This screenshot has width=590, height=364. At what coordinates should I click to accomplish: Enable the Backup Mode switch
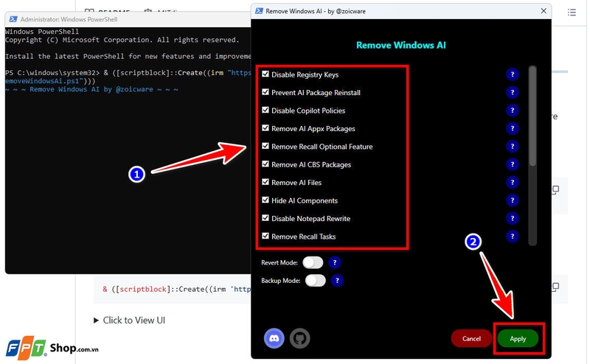tap(316, 281)
